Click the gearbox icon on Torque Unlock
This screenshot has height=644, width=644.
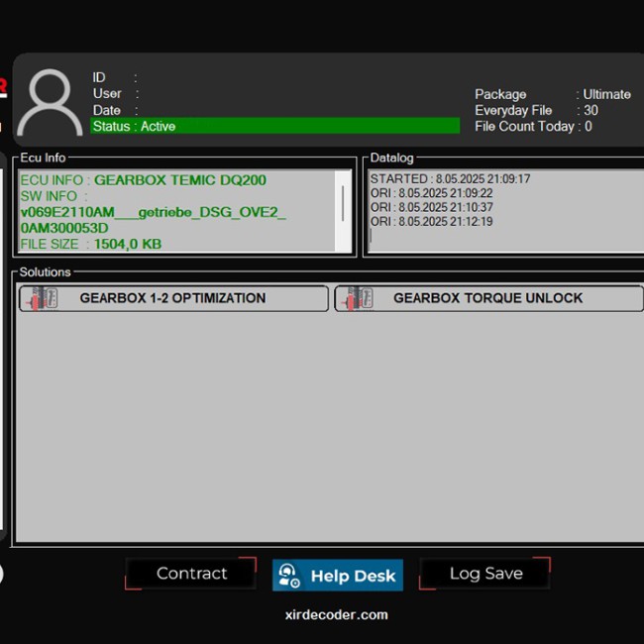(358, 298)
